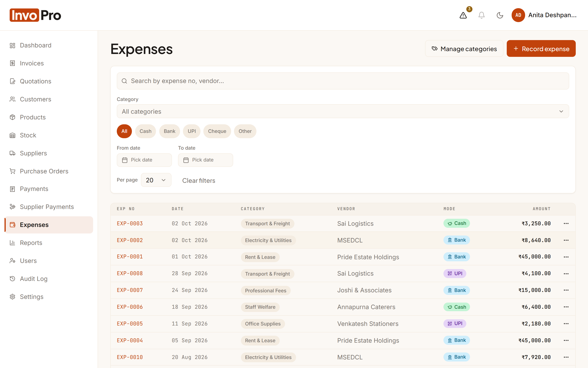Filter by Cheque payment mode
The height and width of the screenshot is (368, 588).
tap(217, 131)
